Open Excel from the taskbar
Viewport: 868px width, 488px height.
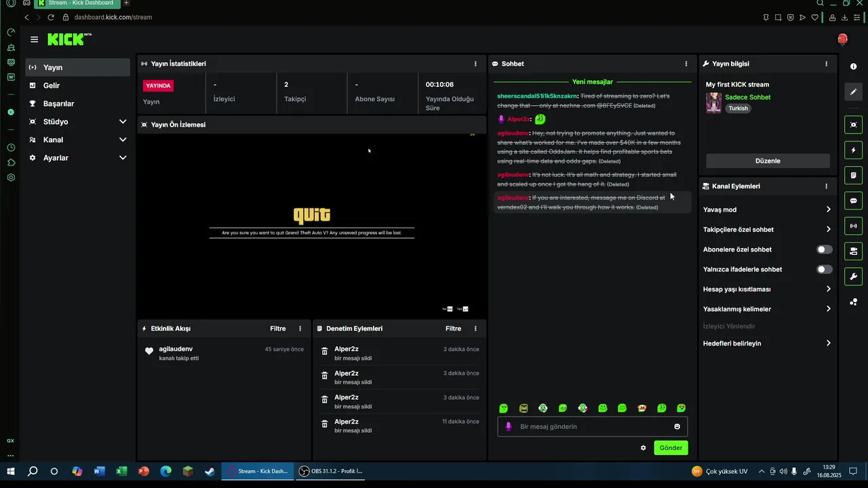[121, 471]
